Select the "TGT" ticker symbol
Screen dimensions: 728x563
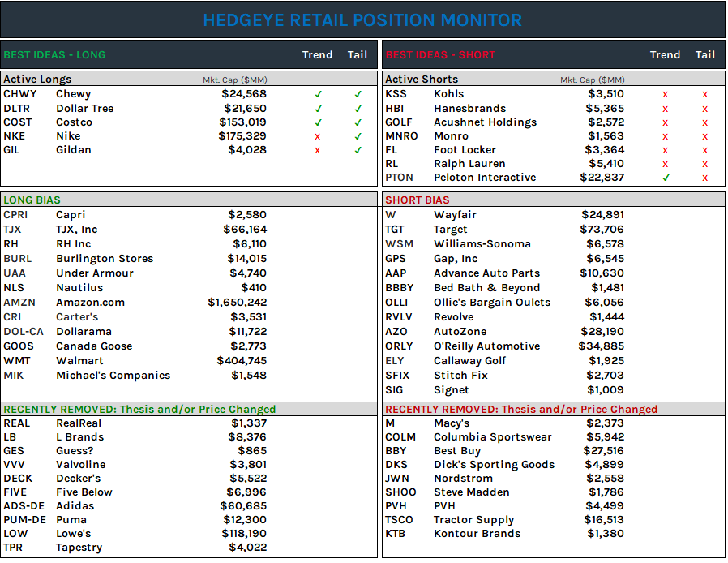(395, 230)
